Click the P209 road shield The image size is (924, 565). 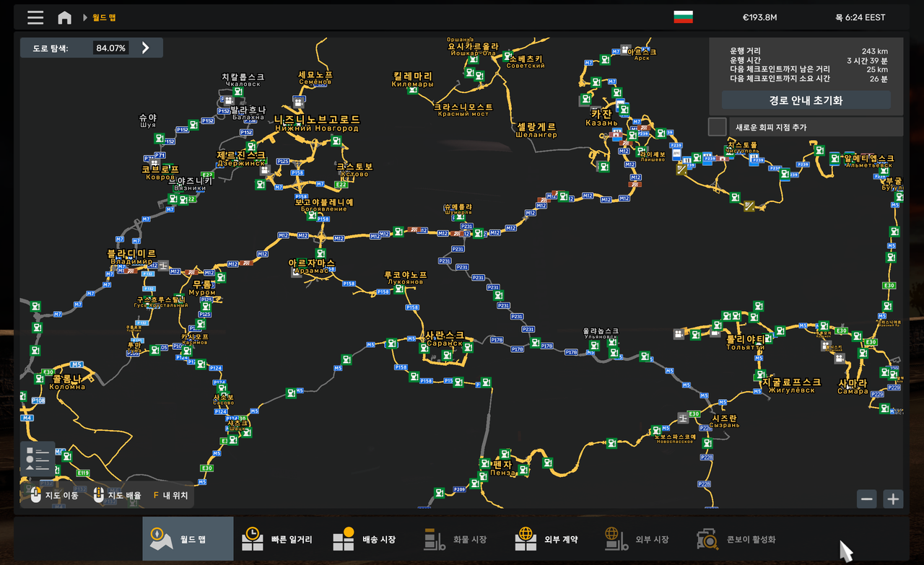[x=459, y=489]
